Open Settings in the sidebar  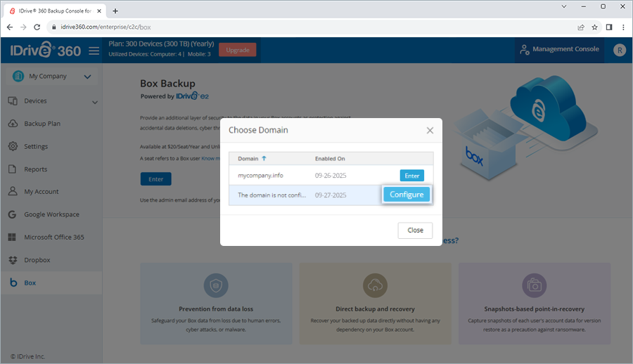(36, 146)
